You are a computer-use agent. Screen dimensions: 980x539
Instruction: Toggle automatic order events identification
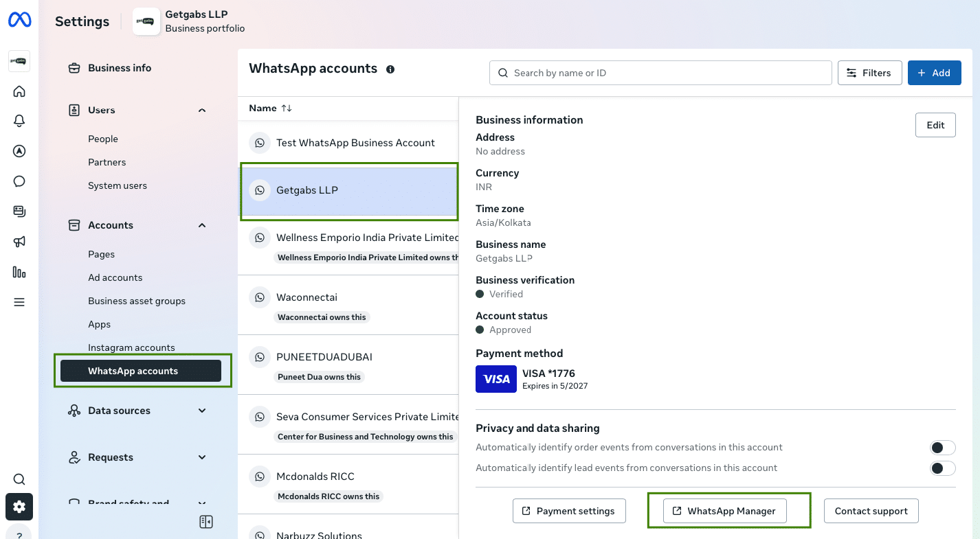click(x=943, y=448)
